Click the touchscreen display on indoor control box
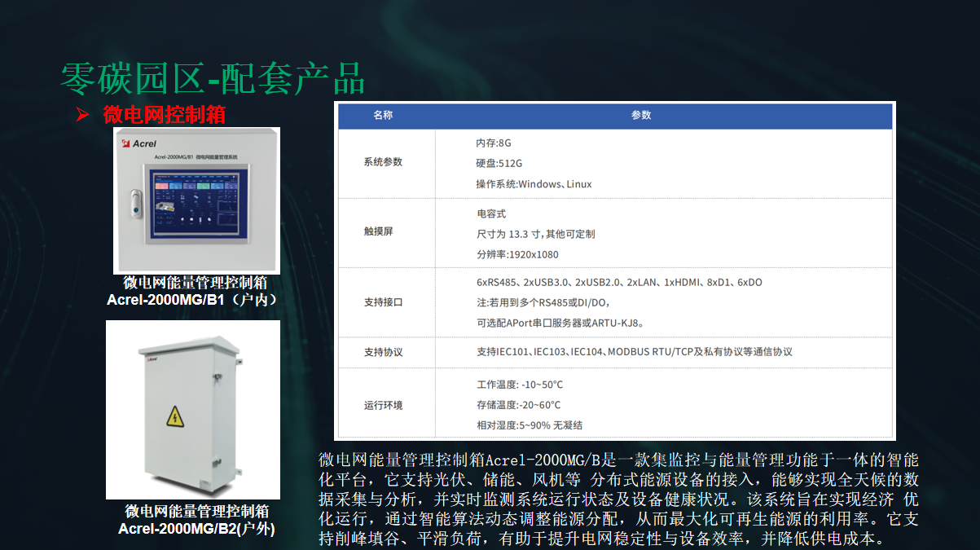This screenshot has height=550, width=980. tap(196, 203)
